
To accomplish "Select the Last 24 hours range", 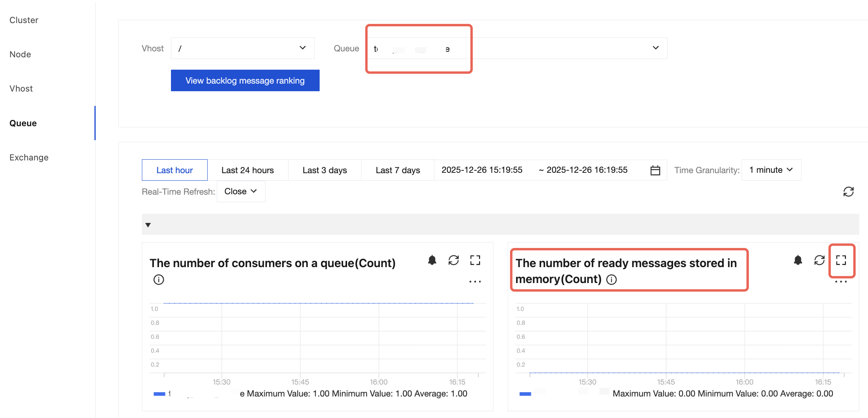I will [247, 170].
